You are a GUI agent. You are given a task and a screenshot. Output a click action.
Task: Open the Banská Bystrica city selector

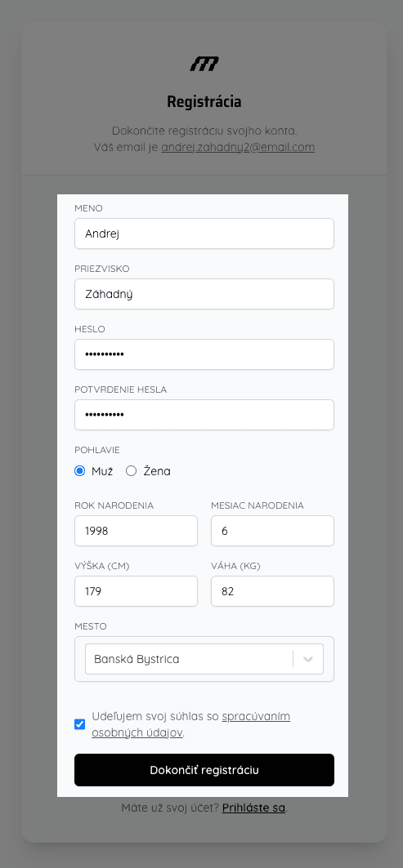click(204, 659)
